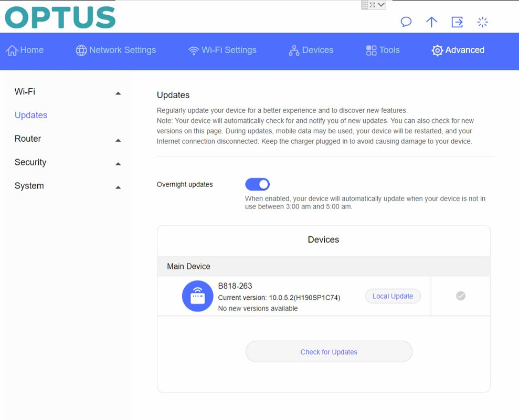Click the Check for Updates button
This screenshot has height=420, width=519.
(x=329, y=352)
